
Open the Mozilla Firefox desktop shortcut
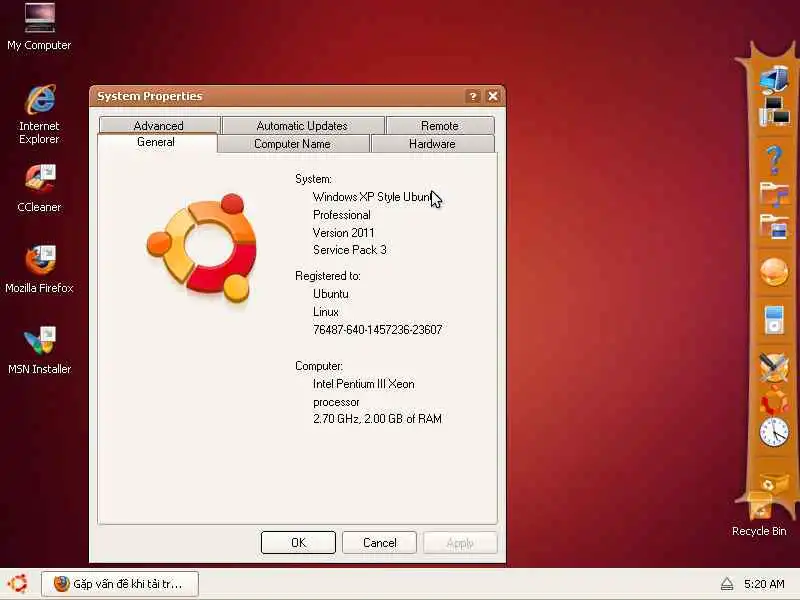pos(39,269)
